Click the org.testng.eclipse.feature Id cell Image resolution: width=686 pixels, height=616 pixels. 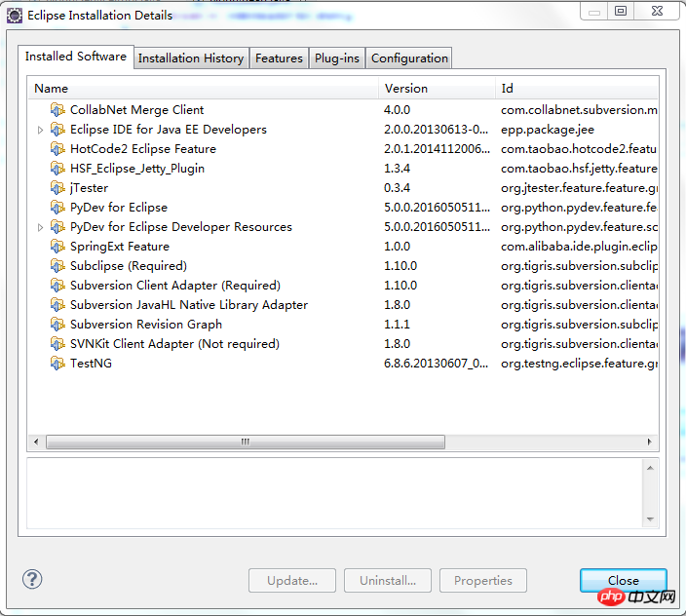pyautogui.click(x=579, y=364)
